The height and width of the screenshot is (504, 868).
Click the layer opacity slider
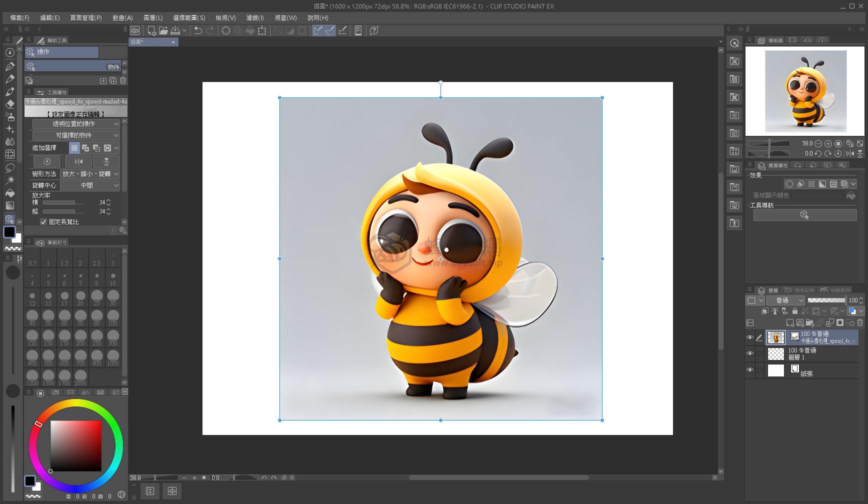[x=826, y=300]
